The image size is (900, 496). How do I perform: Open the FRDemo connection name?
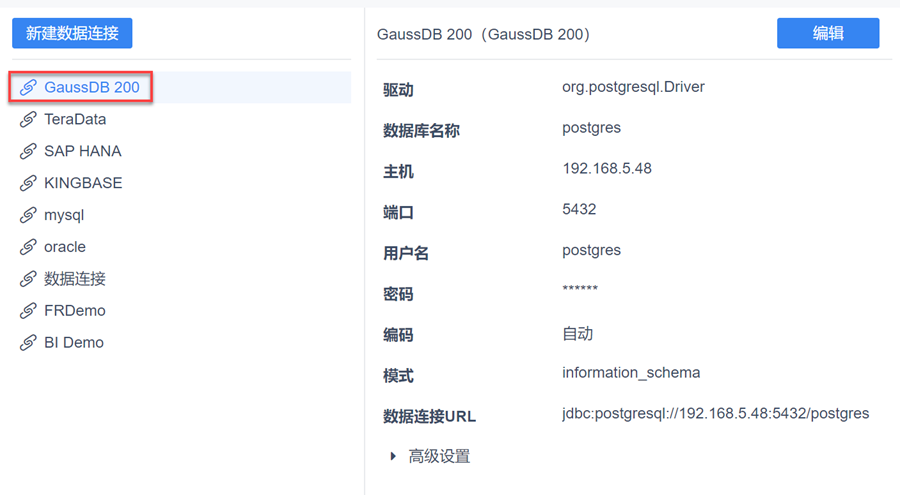coord(75,311)
